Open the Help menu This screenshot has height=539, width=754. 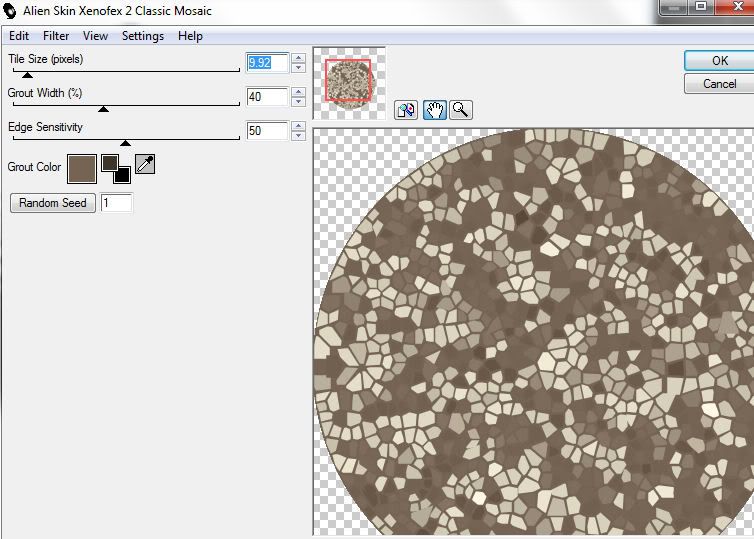tap(190, 36)
